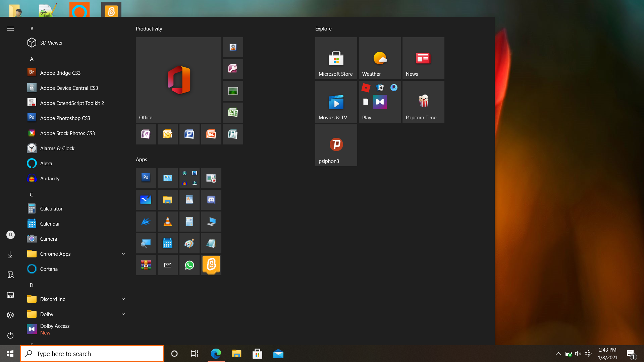The height and width of the screenshot is (362, 644).
Task: Launch Adobe ExtendScript Toolkit 2
Action: tap(76, 103)
